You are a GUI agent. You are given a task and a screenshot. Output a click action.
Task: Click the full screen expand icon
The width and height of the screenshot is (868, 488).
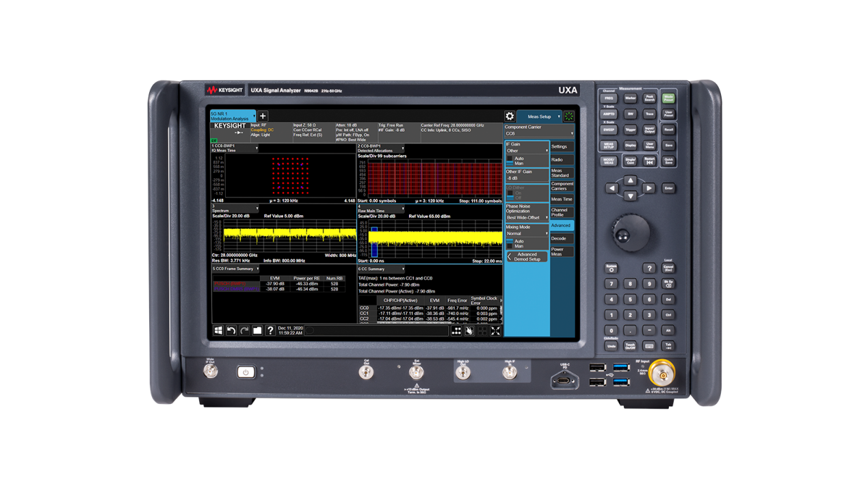click(495, 331)
